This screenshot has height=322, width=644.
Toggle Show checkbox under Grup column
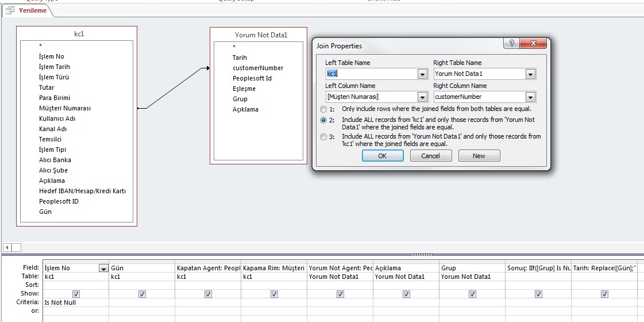tap(472, 294)
